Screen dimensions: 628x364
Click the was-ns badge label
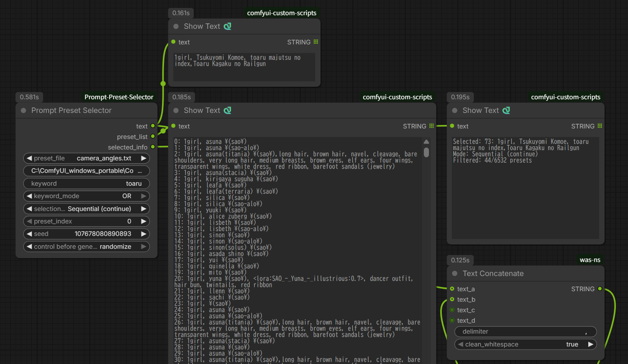590,260
